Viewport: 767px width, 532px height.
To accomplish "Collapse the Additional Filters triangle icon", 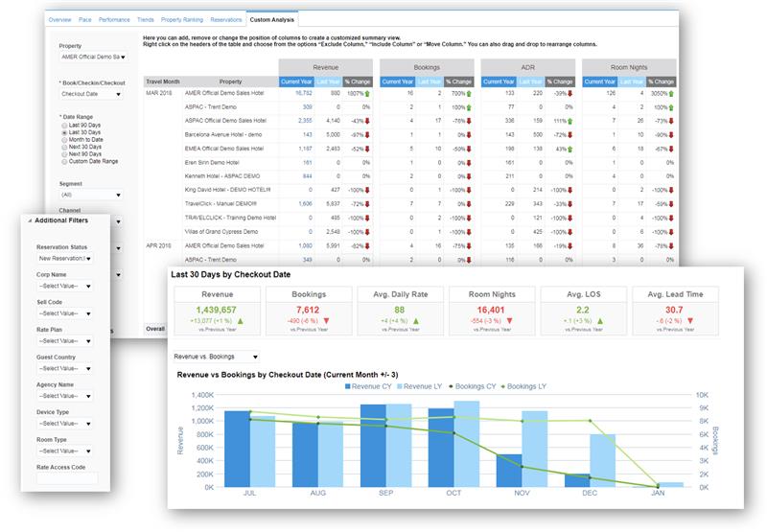I will (x=28, y=220).
